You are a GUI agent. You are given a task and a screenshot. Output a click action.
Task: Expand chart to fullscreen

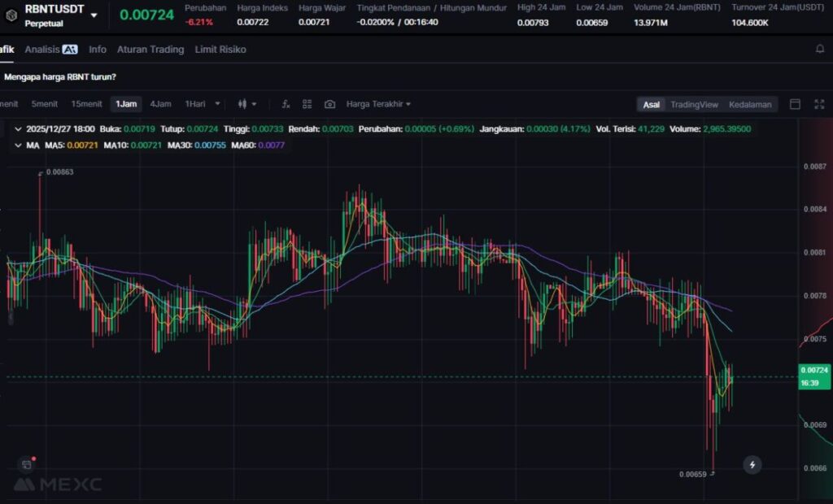coord(818,104)
